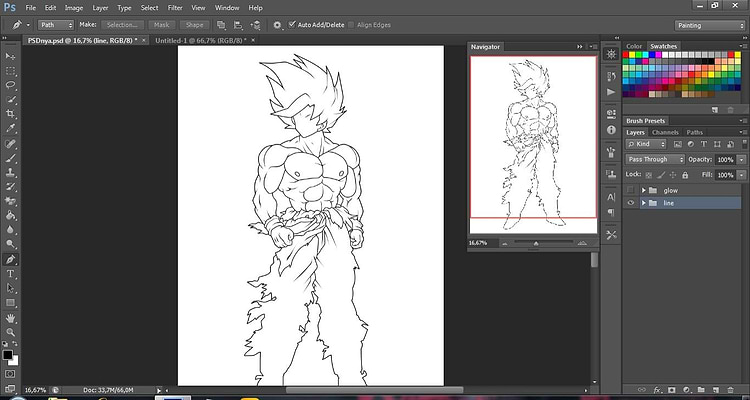
Task: Click Make Mask button
Action: point(162,25)
